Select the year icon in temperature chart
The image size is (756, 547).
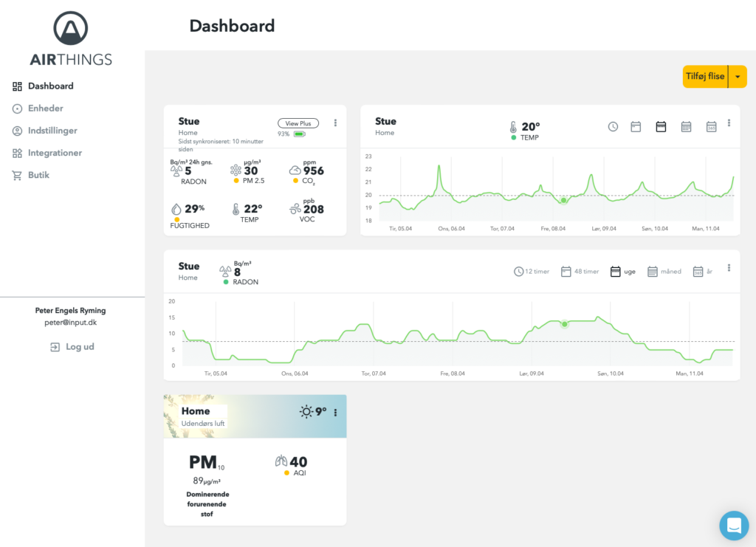(711, 127)
